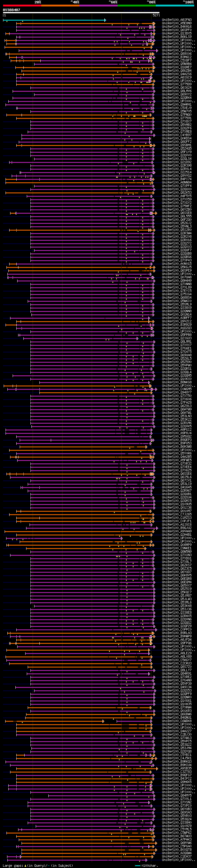
Task: Select the UniRef100_Q5Y0R6 label
Action: [177, 453]
